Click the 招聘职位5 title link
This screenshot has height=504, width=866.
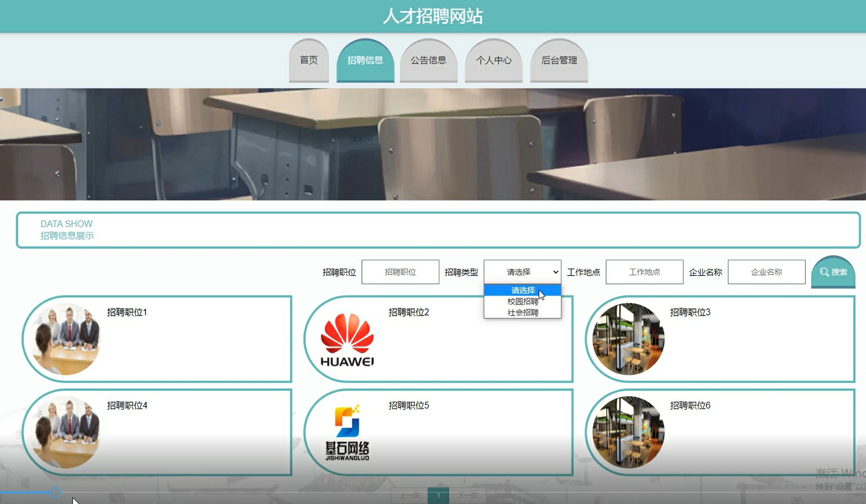[x=408, y=406]
